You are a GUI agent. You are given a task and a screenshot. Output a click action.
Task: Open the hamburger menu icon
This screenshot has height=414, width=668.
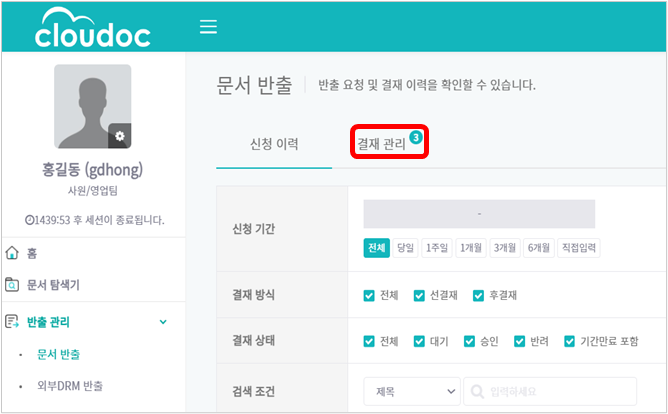pyautogui.click(x=208, y=26)
